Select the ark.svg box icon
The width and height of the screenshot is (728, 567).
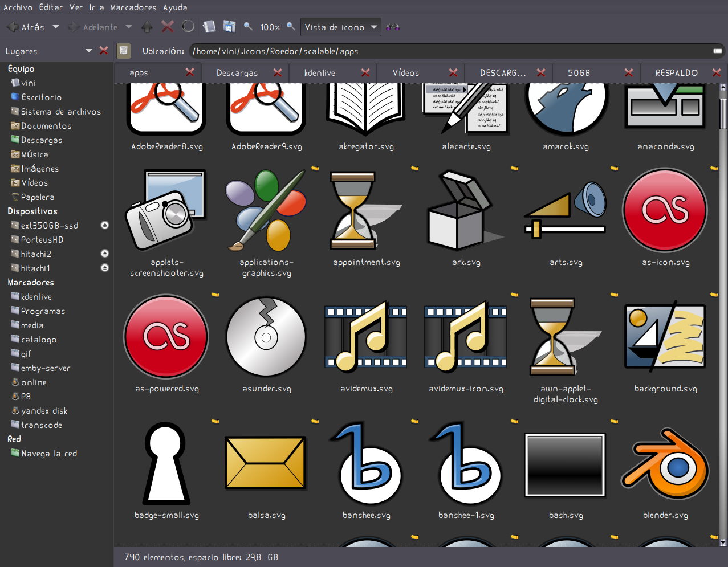(466, 211)
